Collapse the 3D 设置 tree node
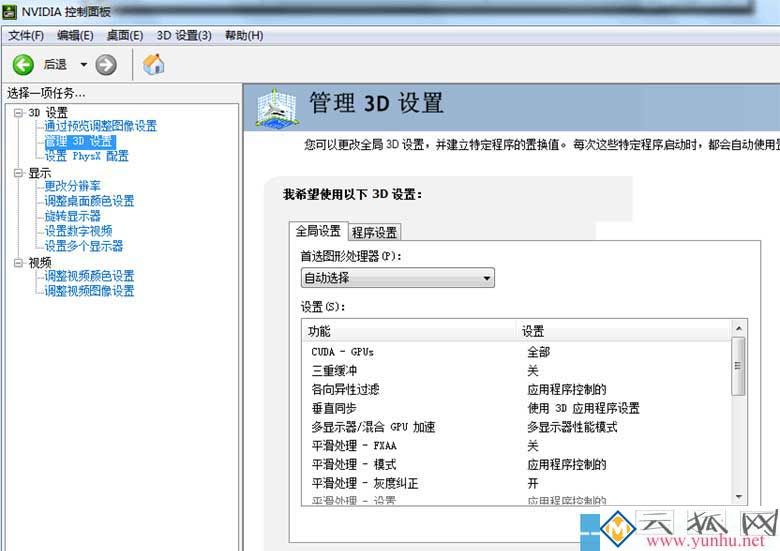This screenshot has height=551, width=780. pos(19,113)
